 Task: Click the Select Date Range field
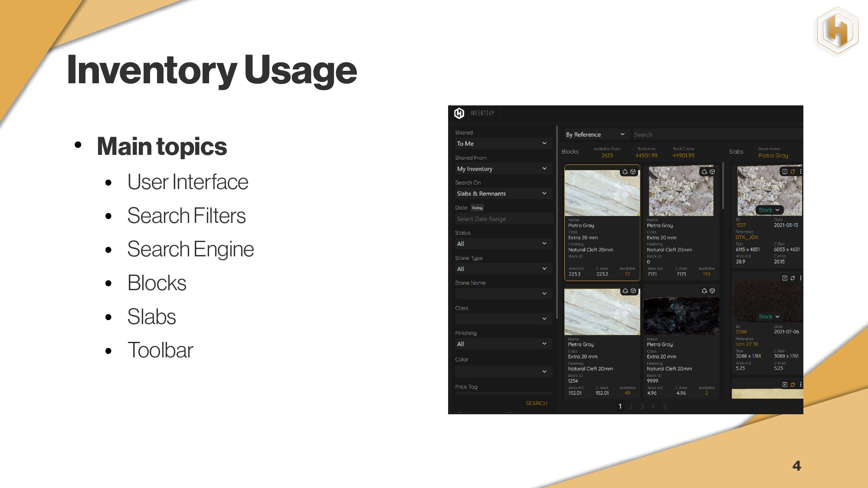pos(503,219)
